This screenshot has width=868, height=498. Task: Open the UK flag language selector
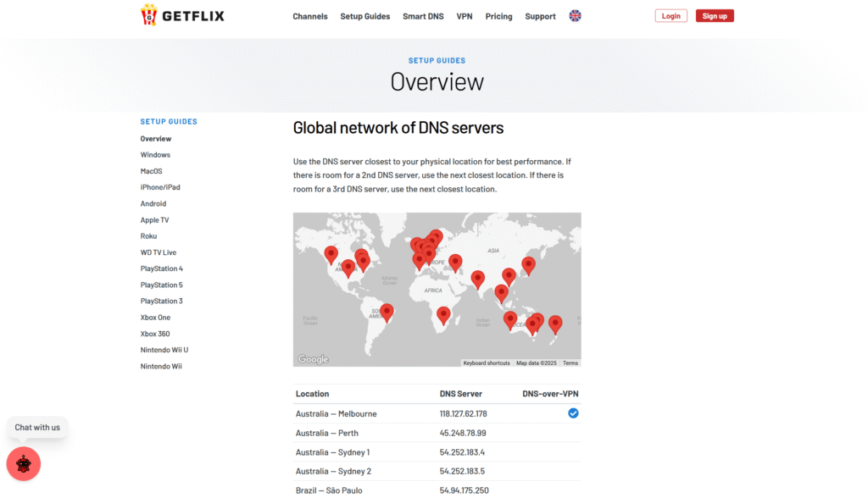576,16
